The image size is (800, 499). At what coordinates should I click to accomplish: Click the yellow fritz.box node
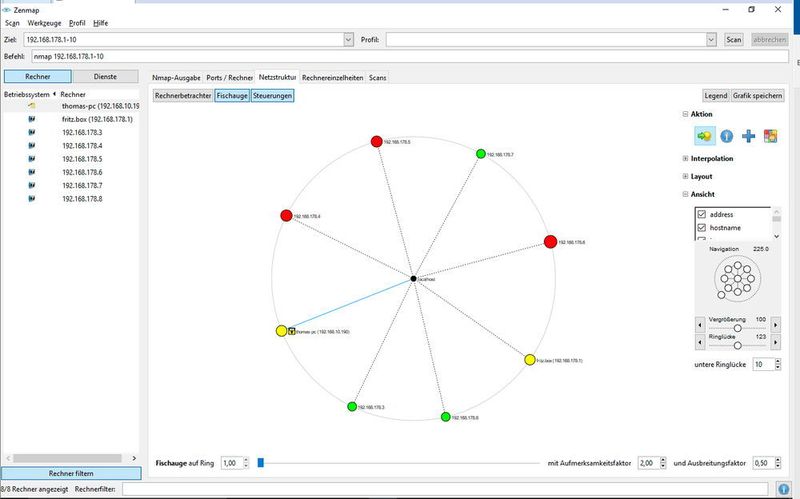530,360
